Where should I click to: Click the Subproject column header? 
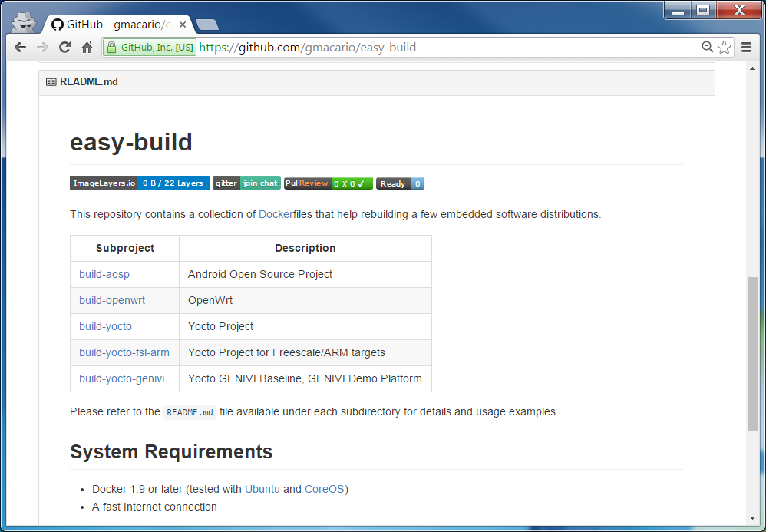click(125, 248)
